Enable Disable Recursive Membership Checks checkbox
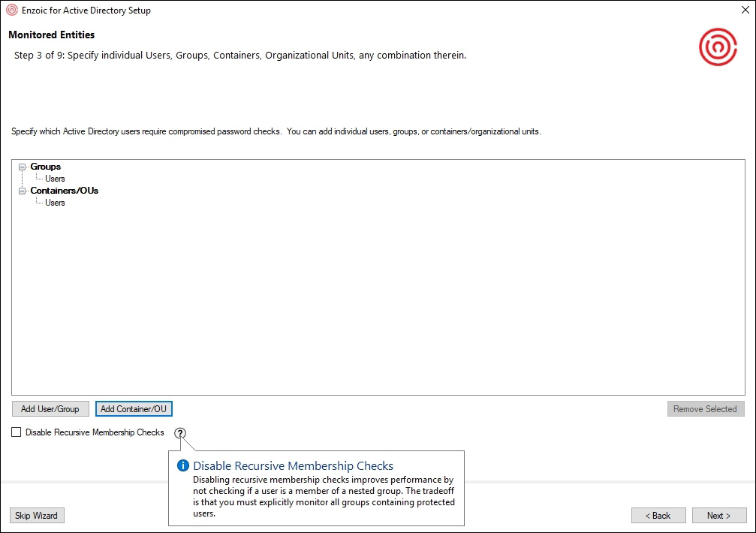756x533 pixels. 17,432
